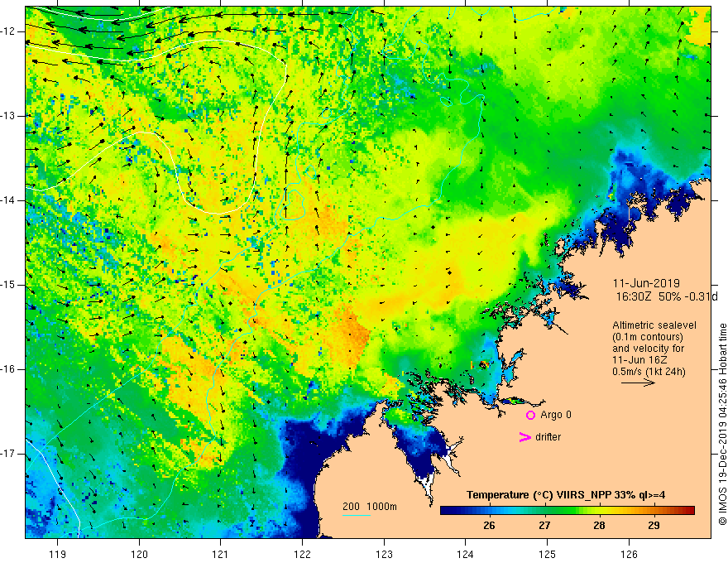The width and height of the screenshot is (728, 563).
Task: Click the 119 longitude axis label
Action: tap(57, 554)
